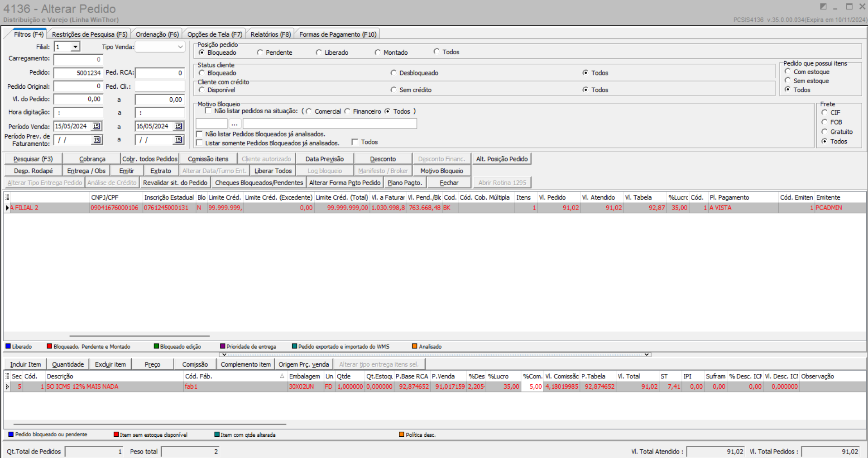The width and height of the screenshot is (868, 458).
Task: Open calendar for Período Venda start date
Action: point(96,126)
